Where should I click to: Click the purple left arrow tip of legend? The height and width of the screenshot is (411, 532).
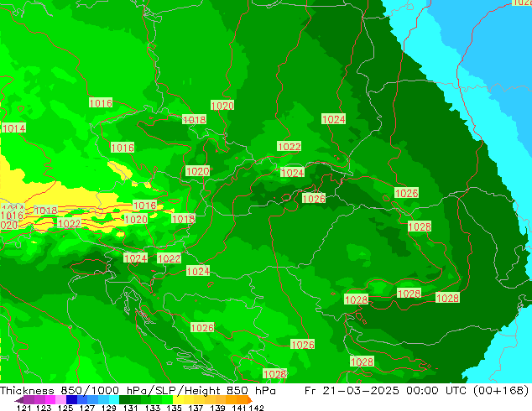tap(18, 400)
